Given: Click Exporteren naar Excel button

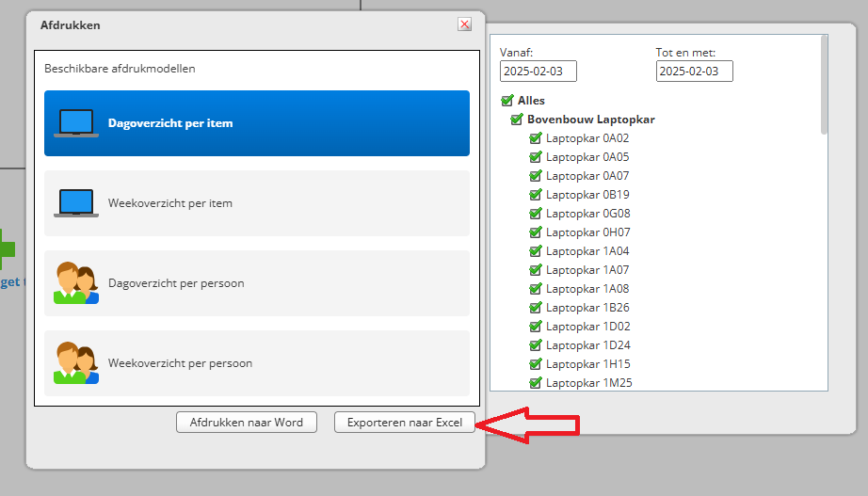Looking at the screenshot, I should point(405,423).
